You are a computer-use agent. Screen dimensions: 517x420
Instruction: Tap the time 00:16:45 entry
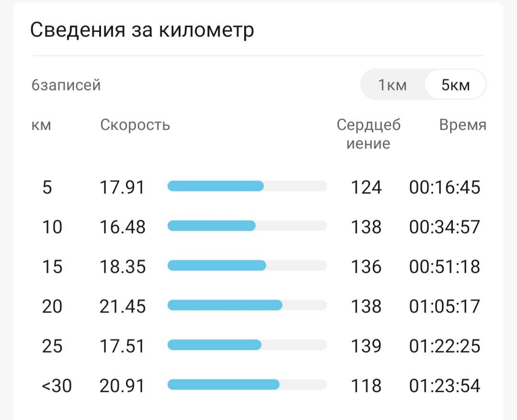click(x=444, y=187)
